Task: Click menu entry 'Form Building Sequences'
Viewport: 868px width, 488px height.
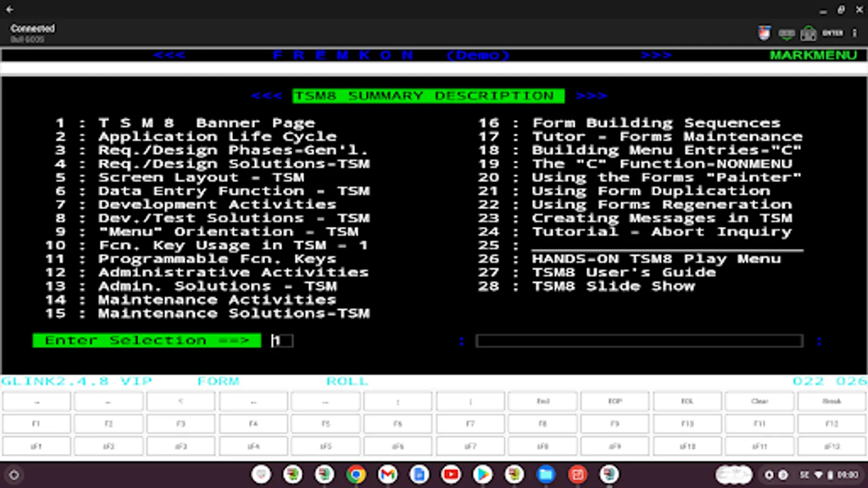Action: coord(656,123)
